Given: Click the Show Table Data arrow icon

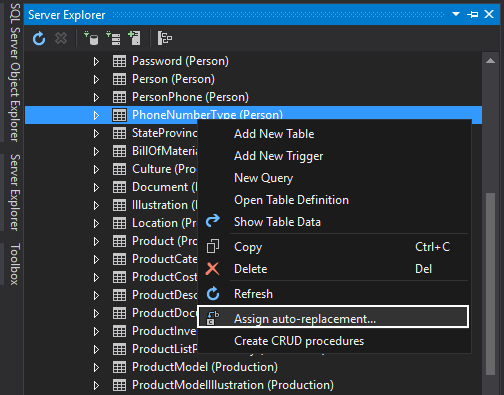Looking at the screenshot, I should pos(213,221).
